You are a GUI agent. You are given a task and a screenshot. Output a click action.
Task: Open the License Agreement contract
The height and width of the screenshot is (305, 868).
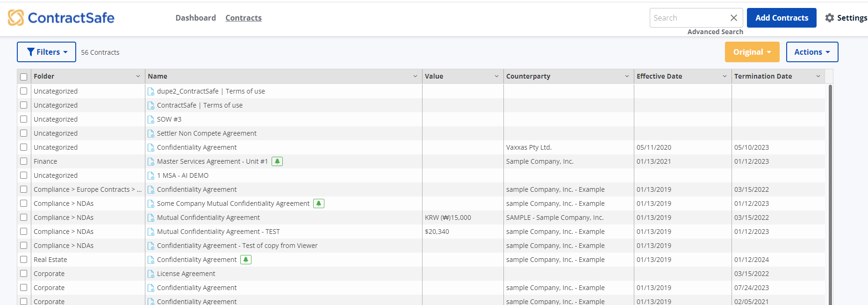pos(186,274)
